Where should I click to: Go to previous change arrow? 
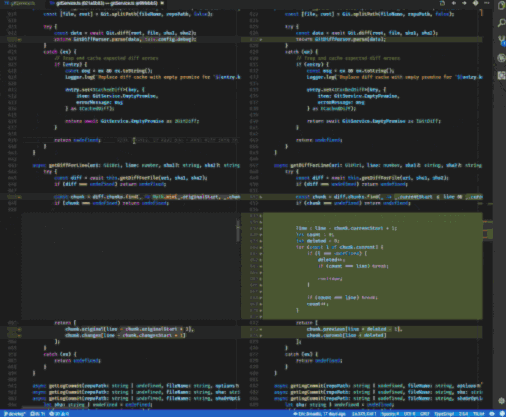[x=454, y=3]
